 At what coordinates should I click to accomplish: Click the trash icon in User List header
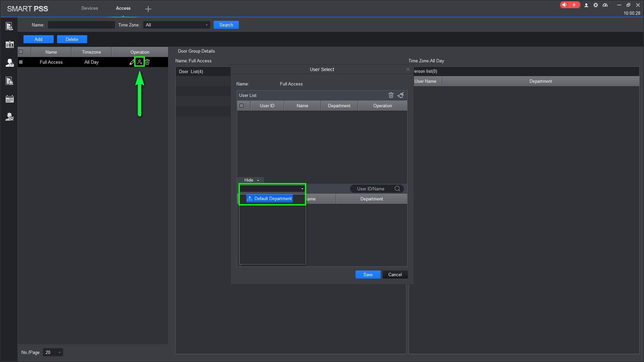(x=391, y=95)
